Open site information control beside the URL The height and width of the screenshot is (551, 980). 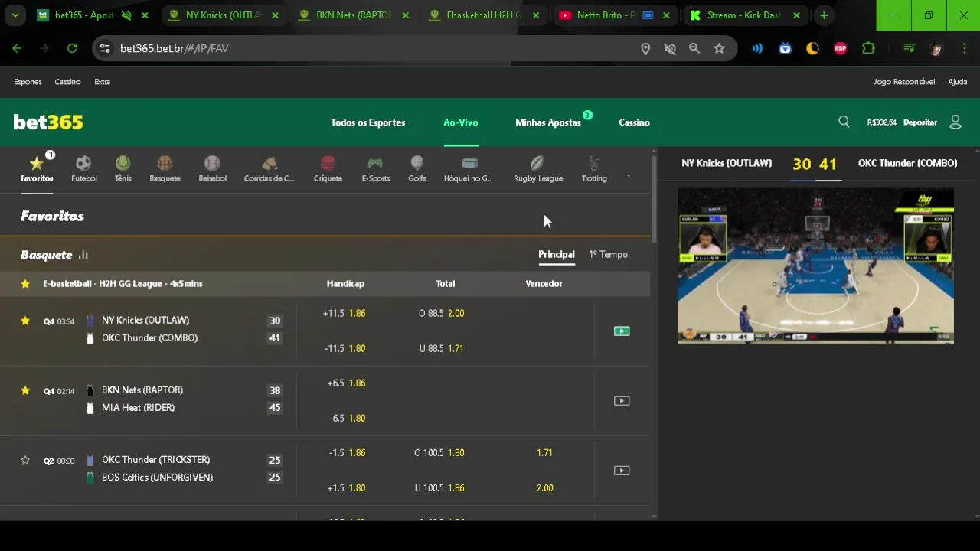click(105, 48)
